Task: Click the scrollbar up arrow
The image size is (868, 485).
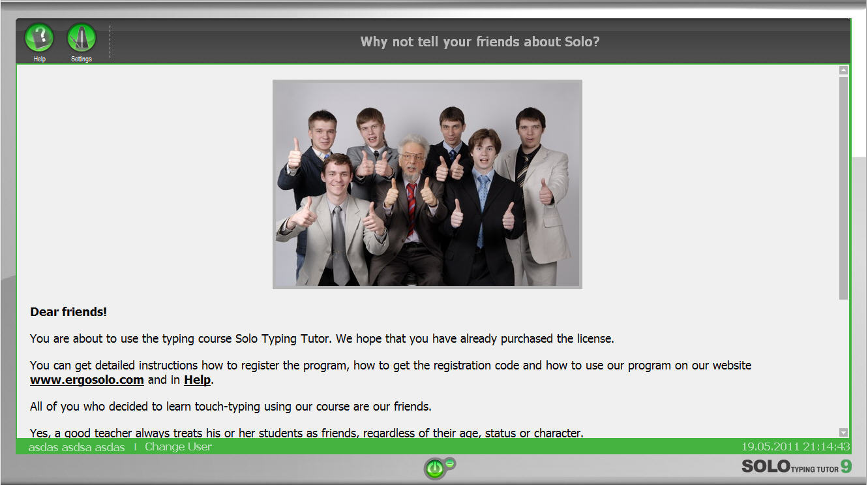Action: (x=843, y=70)
